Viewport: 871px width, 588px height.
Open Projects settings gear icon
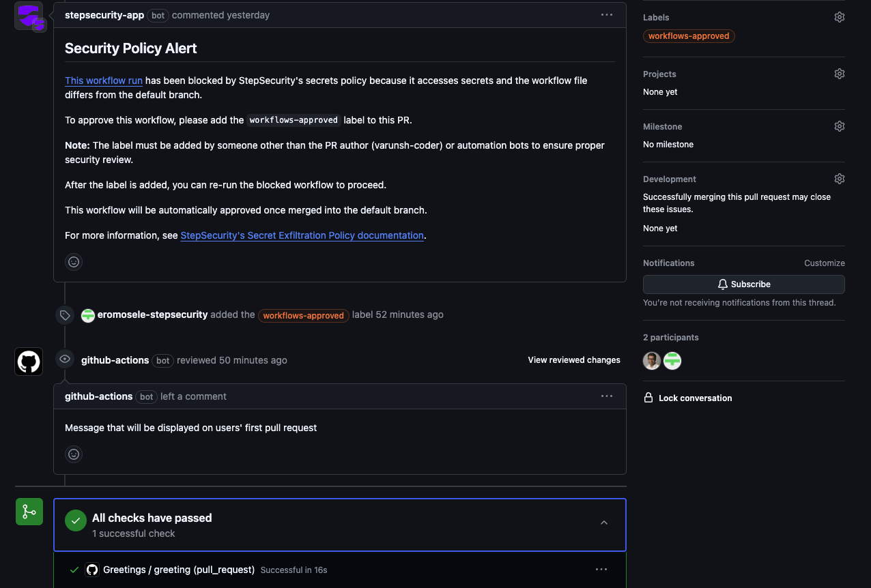pos(840,74)
